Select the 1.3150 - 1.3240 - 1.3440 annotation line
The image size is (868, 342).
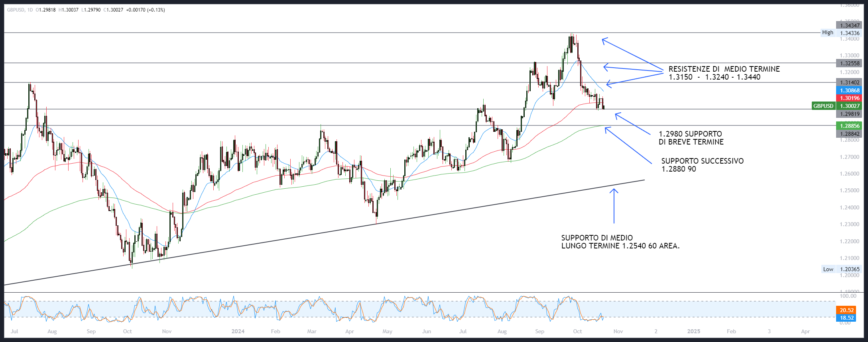pos(714,77)
